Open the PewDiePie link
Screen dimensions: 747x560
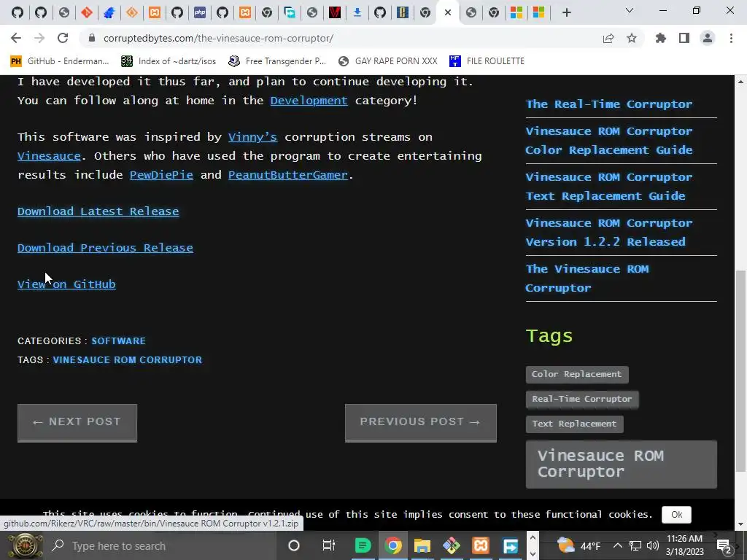pyautogui.click(x=161, y=175)
